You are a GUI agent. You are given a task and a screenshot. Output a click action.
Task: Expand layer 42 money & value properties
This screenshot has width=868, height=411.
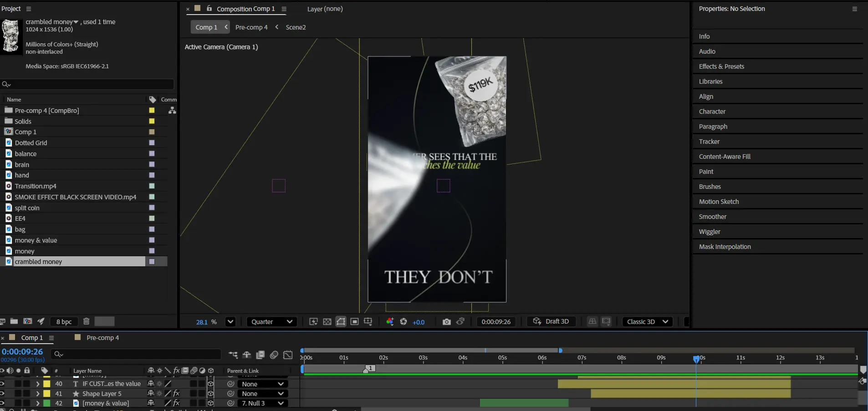[x=38, y=403]
